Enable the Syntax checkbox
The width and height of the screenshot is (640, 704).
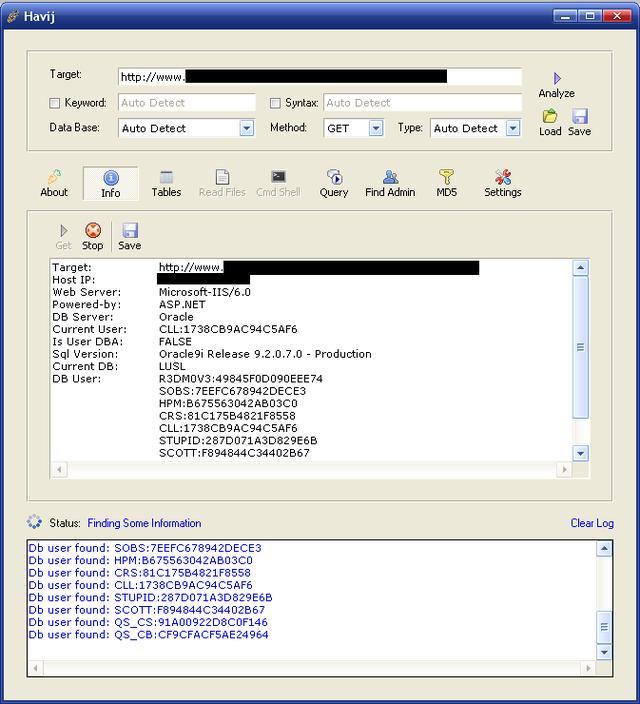[x=275, y=103]
